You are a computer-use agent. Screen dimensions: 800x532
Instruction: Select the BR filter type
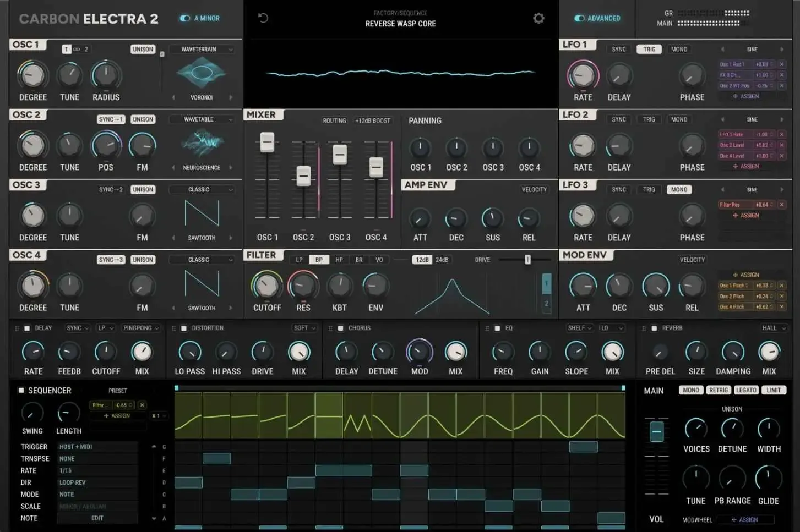(359, 260)
